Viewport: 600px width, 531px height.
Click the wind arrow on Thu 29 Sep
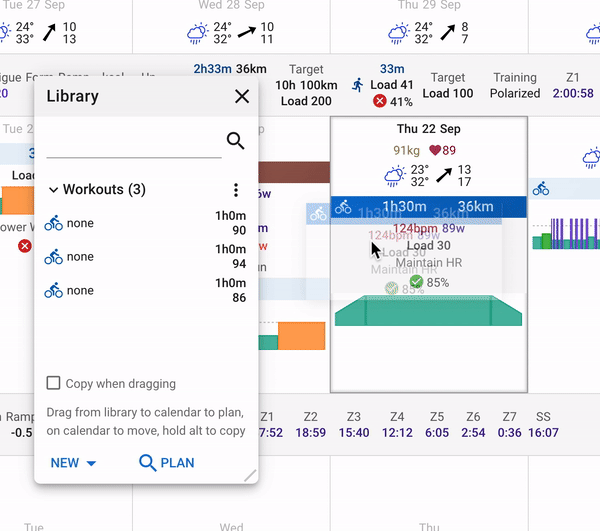pos(448,32)
